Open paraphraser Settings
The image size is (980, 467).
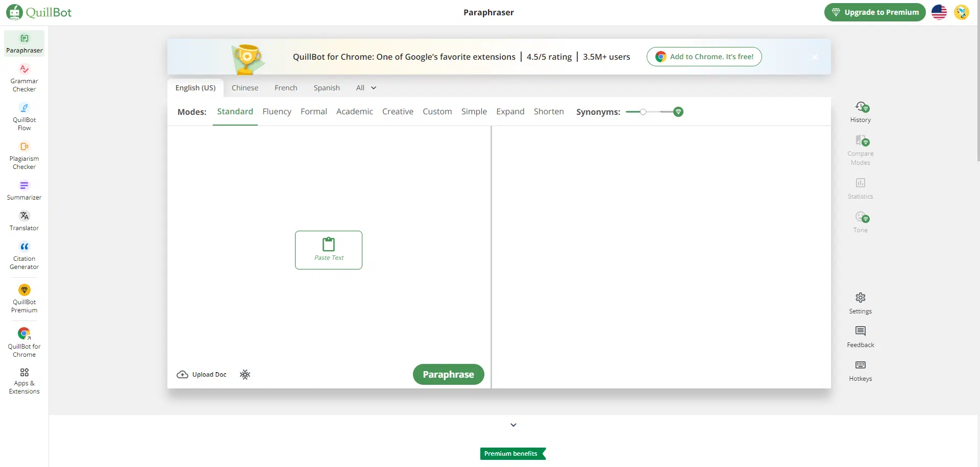point(860,304)
